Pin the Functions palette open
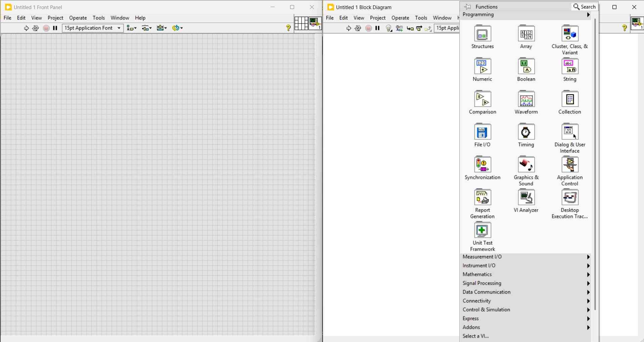 (x=468, y=7)
